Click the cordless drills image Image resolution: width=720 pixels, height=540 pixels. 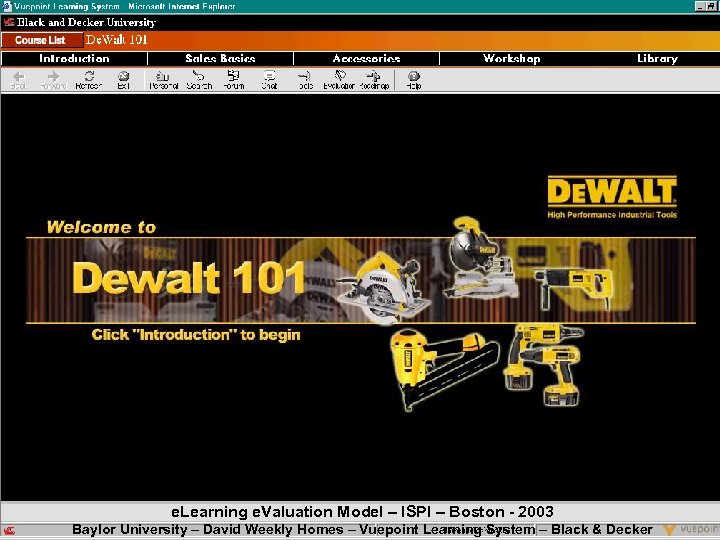click(x=544, y=364)
